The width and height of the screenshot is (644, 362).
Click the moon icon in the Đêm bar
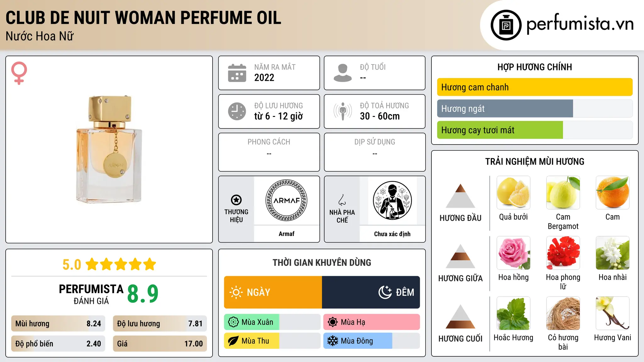[385, 292]
